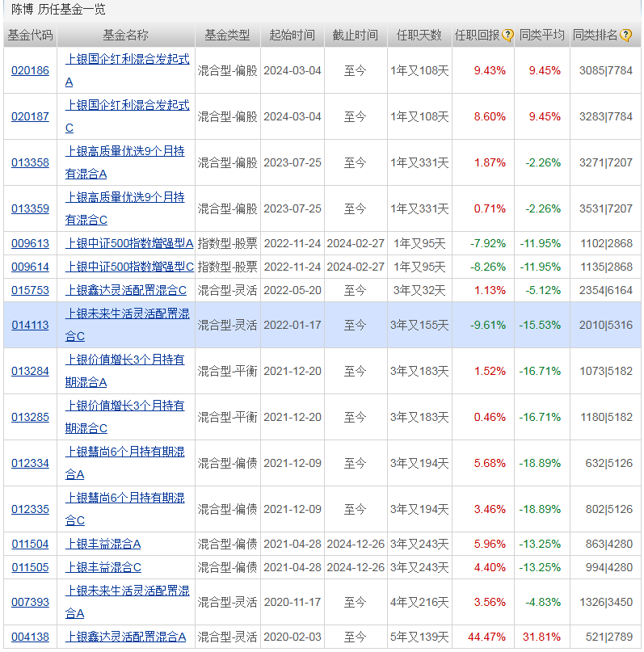Screen dimensions: 644x652
Task: Open fund code 012334 link
Action: (x=30, y=464)
